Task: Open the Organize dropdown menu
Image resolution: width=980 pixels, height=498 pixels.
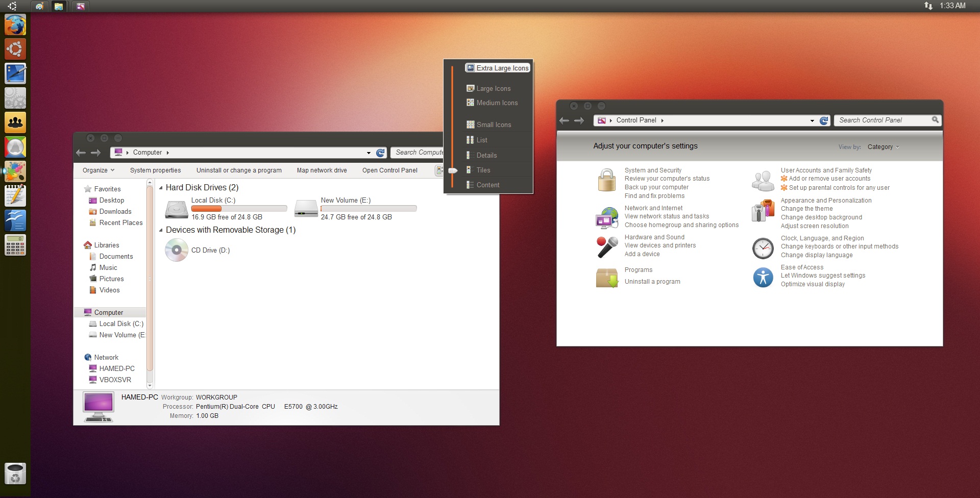Action: tap(99, 170)
